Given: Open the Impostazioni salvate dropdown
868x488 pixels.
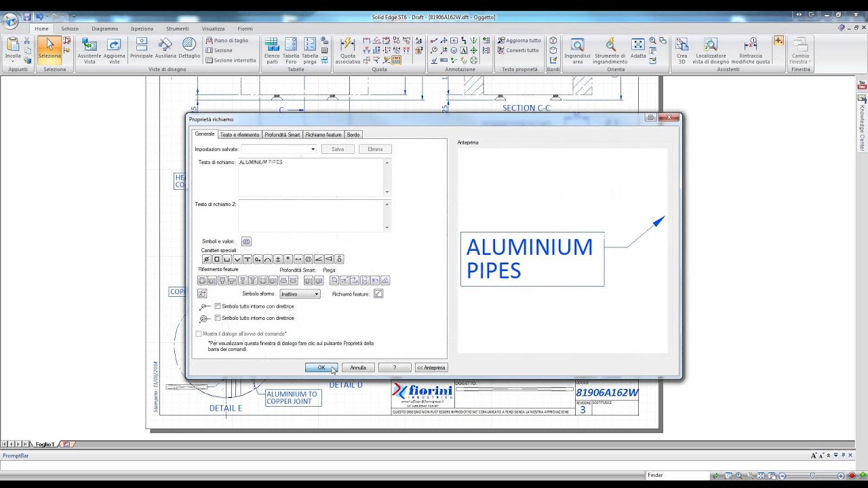Looking at the screenshot, I should [279, 149].
